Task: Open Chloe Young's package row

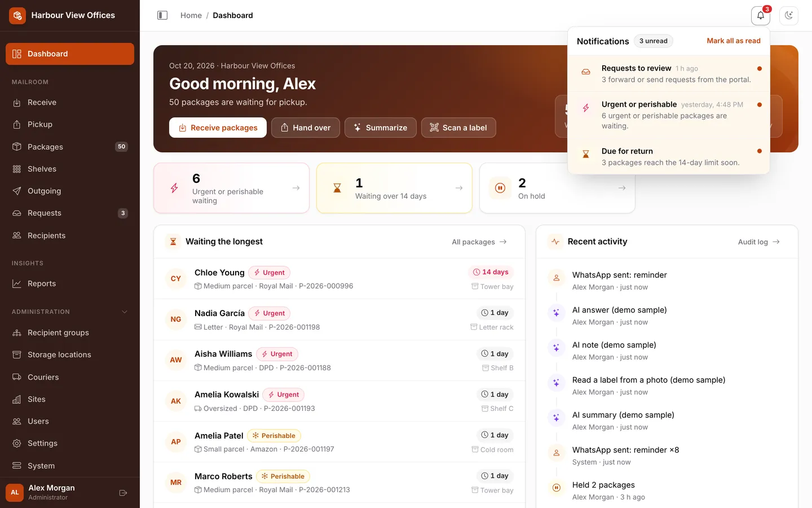Action: [339, 279]
